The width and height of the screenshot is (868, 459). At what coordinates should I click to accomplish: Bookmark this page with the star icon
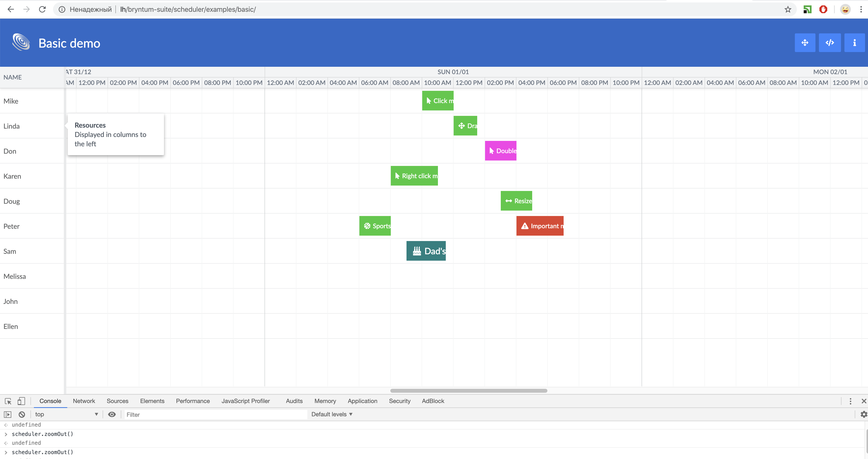pyautogui.click(x=787, y=9)
